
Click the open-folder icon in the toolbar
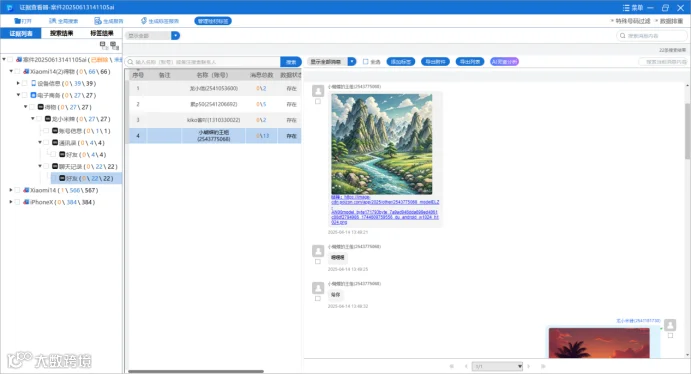point(18,21)
